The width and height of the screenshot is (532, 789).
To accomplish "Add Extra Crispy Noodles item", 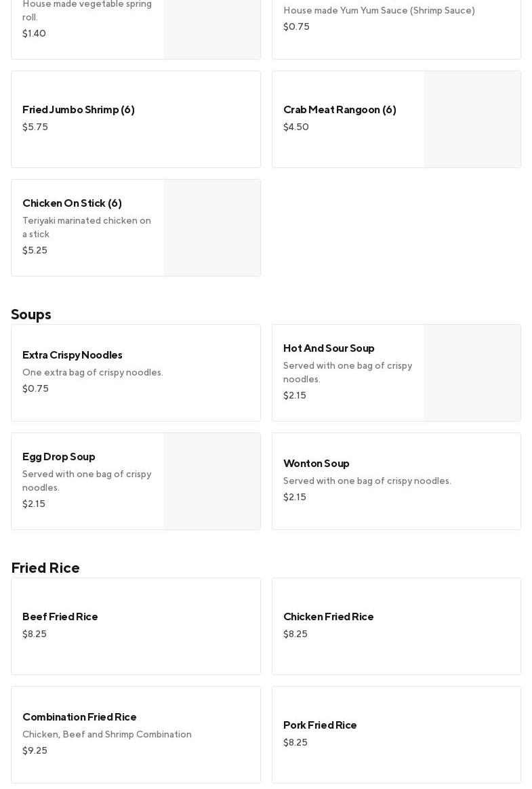I will [136, 372].
